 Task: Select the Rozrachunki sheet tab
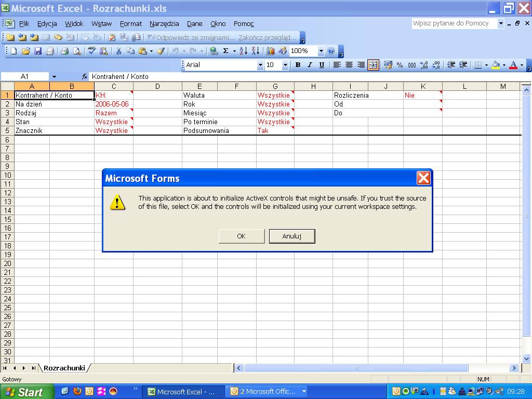64,368
